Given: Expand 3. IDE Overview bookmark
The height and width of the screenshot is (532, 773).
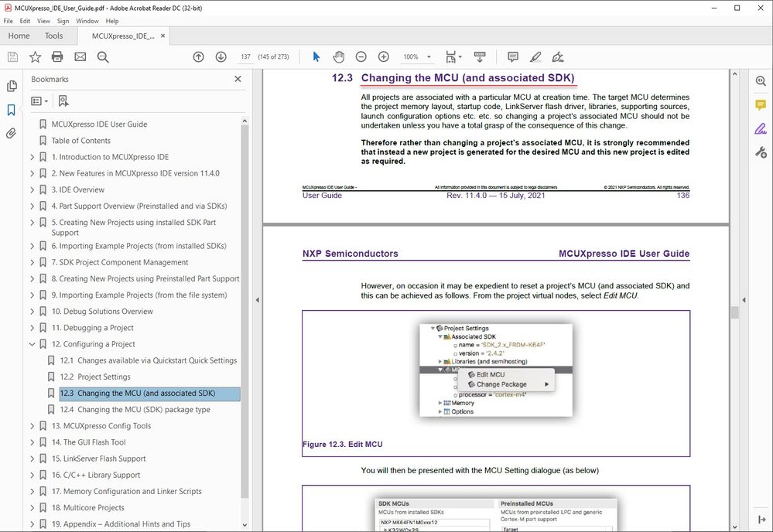Looking at the screenshot, I should coord(32,189).
